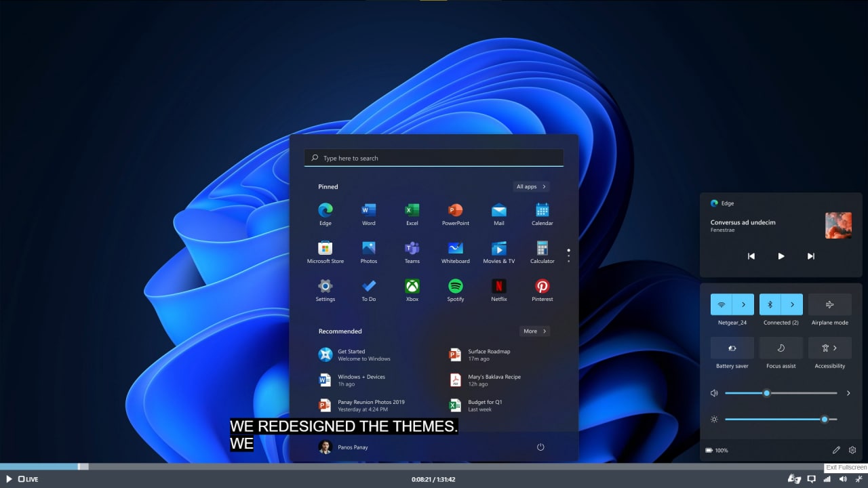Launch Netflix from pinned apps
Image resolution: width=868 pixels, height=488 pixels.
click(499, 290)
